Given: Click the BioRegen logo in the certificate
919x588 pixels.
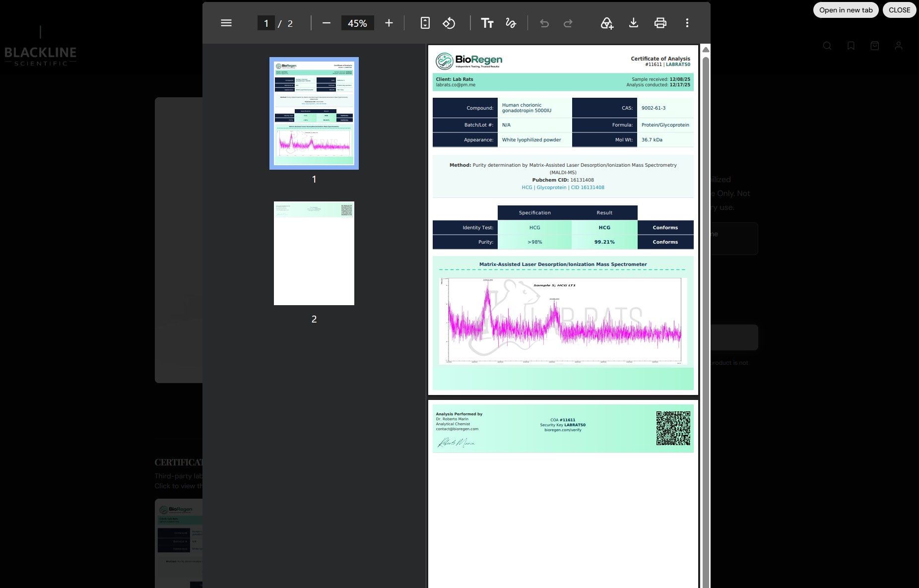Looking at the screenshot, I should click(469, 61).
